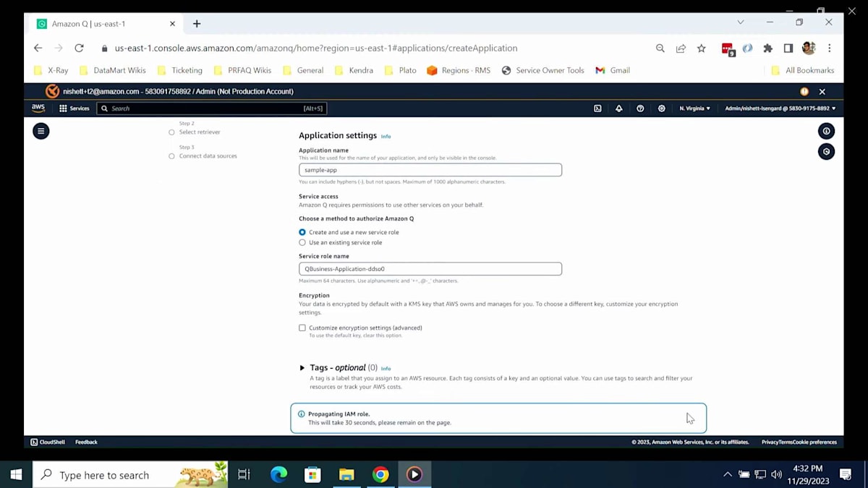
Task: Open the AWS Services grid menu
Action: (75, 108)
